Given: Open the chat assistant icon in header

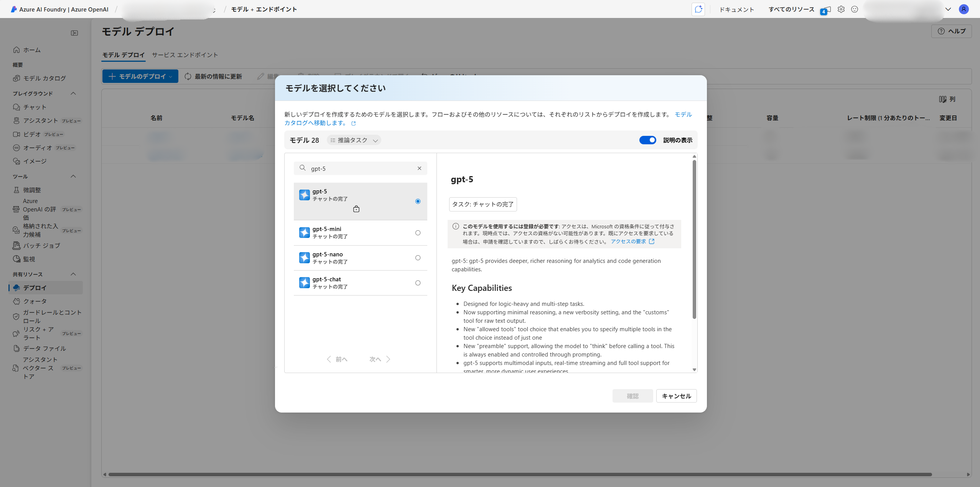Looking at the screenshot, I should click(698, 9).
